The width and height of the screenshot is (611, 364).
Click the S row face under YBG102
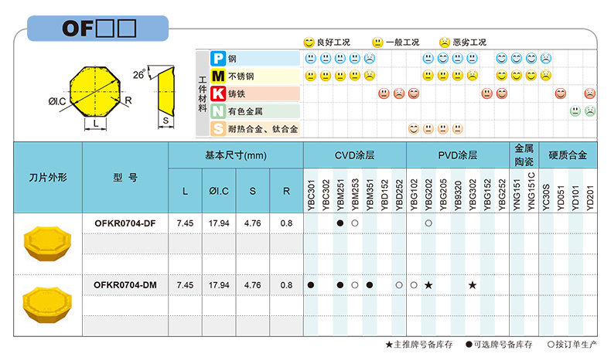click(x=414, y=128)
